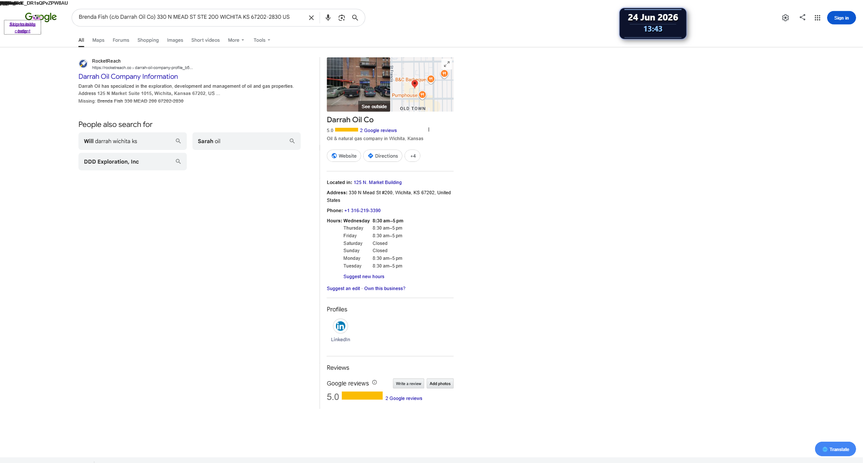Click the RocketReach favicon icon
The width and height of the screenshot is (868, 463).
point(83,64)
